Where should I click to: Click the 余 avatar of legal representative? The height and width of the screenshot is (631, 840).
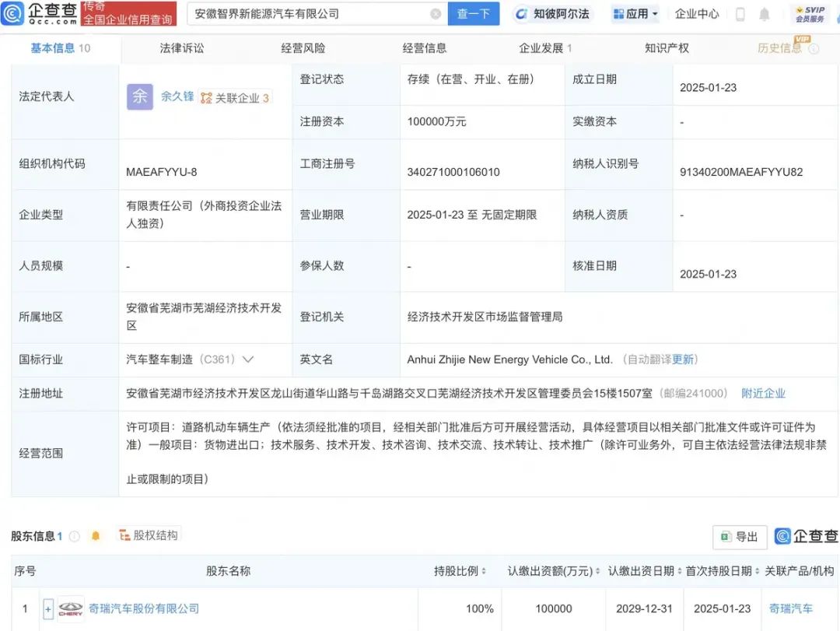pyautogui.click(x=140, y=96)
